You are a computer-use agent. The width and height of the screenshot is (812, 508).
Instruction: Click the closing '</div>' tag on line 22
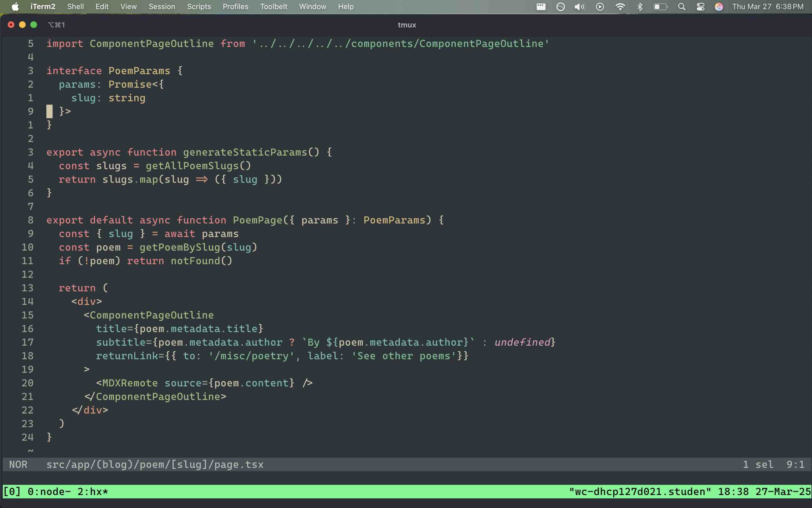coord(90,410)
